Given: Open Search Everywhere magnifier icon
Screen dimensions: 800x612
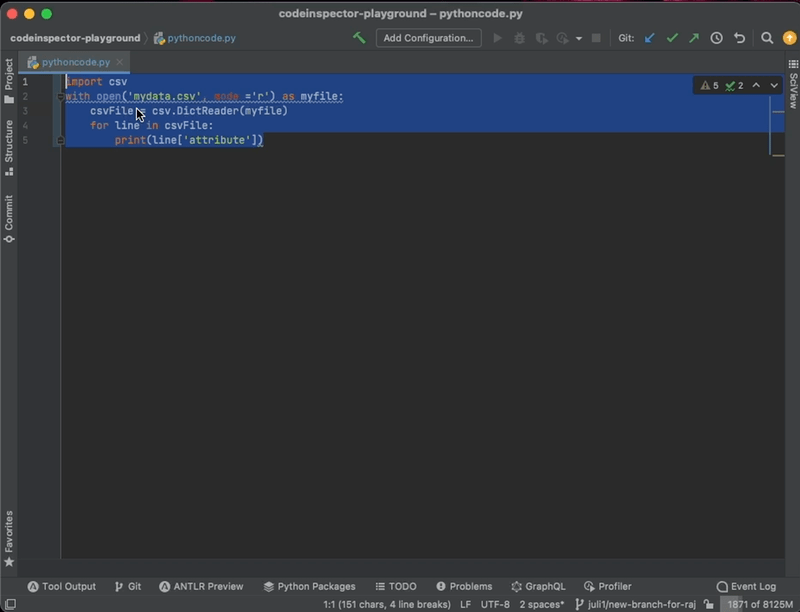Looking at the screenshot, I should [767, 38].
